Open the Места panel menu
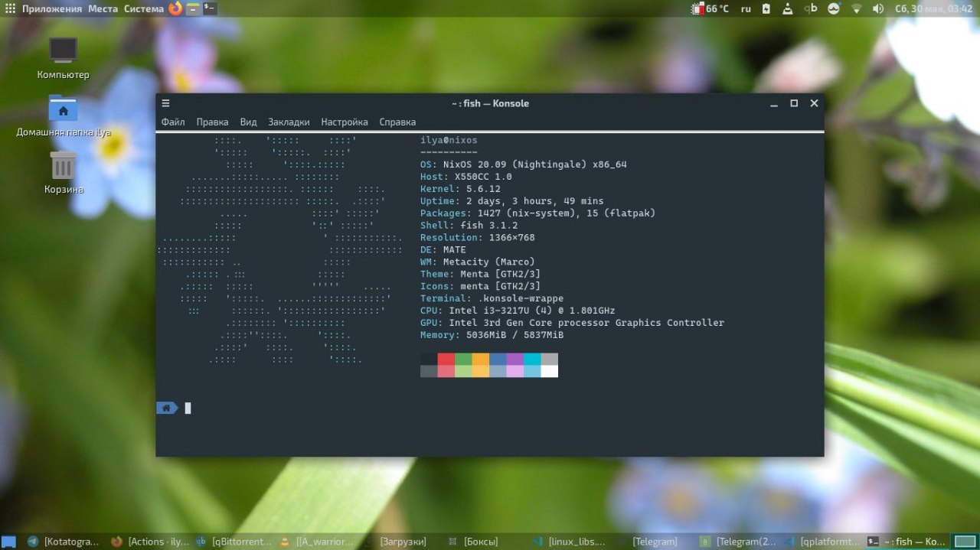This screenshot has width=980, height=550. pos(103,8)
